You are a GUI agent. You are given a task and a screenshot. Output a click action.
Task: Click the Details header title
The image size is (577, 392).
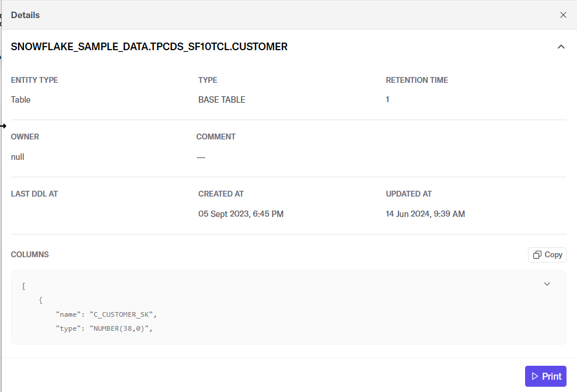pos(26,15)
